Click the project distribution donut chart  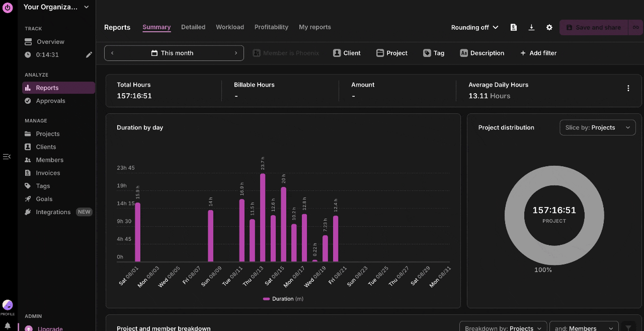[x=554, y=214]
